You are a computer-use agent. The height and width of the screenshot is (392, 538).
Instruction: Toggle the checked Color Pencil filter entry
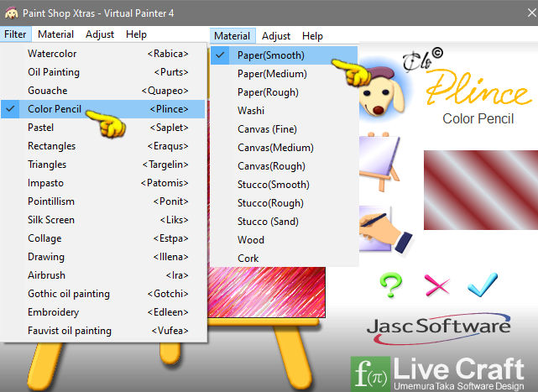(103, 109)
